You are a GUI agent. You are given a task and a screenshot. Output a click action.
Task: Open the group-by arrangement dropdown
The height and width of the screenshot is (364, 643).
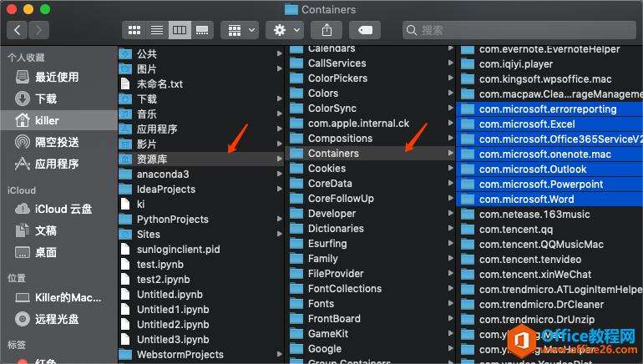240,30
